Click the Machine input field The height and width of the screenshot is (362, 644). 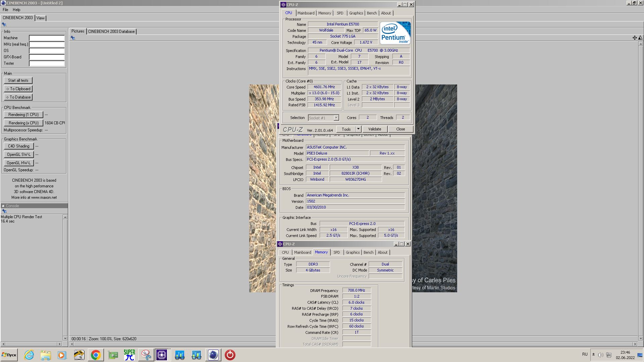pos(47,38)
